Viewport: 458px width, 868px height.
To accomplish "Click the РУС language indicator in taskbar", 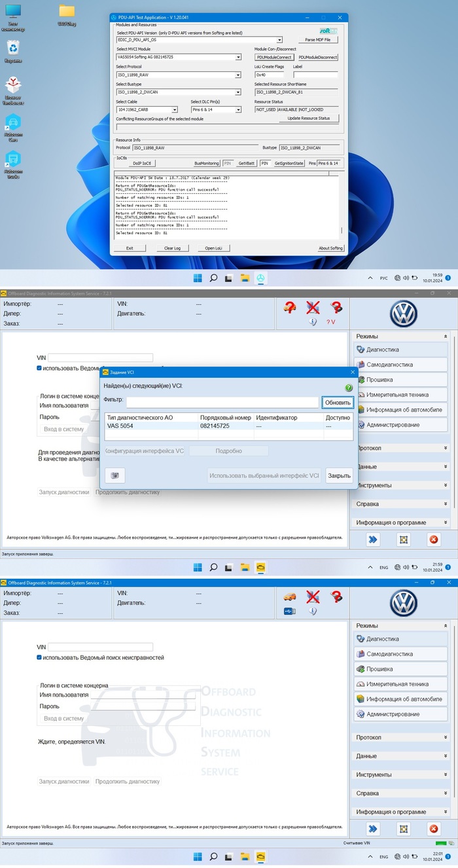I will 383,278.
